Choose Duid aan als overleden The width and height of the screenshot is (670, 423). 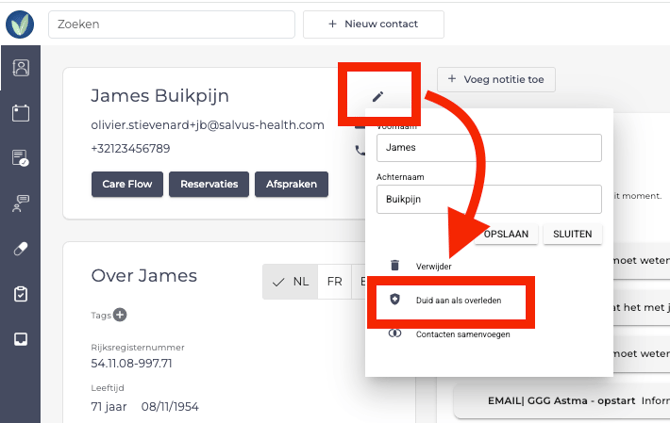[458, 300]
